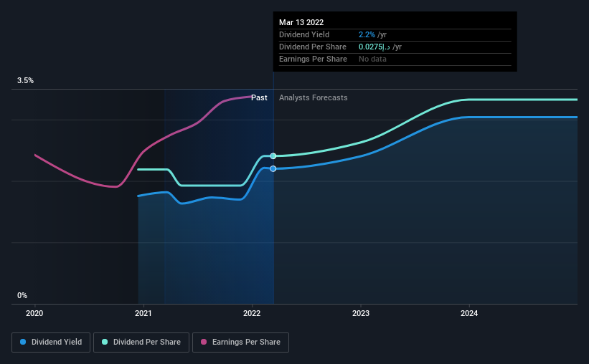The image size is (589, 364).
Task: Click the Mar 13 2022 tooltip date header
Action: [x=301, y=22]
